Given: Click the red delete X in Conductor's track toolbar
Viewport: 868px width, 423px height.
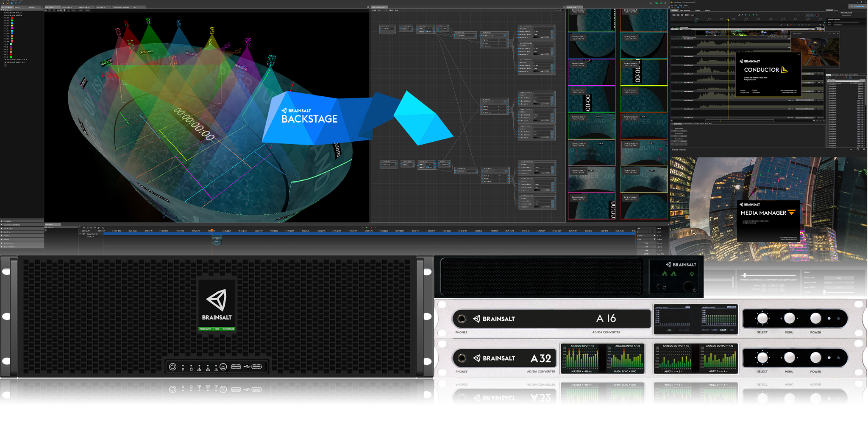Looking at the screenshot, I should pos(791,25).
